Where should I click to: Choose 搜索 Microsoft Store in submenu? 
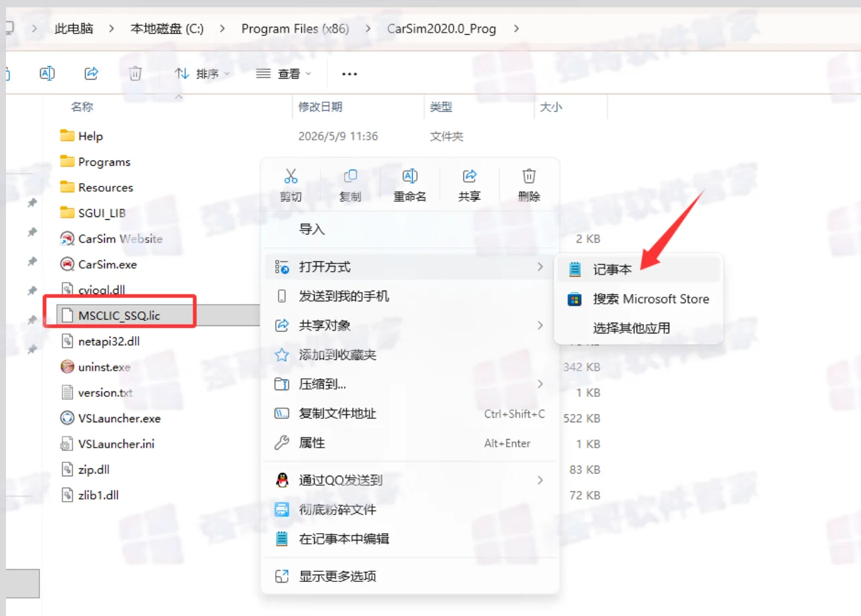639,299
